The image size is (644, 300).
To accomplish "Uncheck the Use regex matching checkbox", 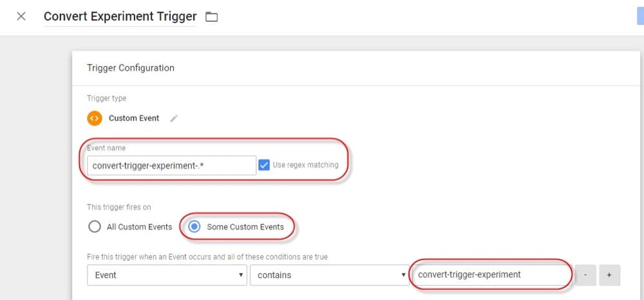I will (264, 165).
